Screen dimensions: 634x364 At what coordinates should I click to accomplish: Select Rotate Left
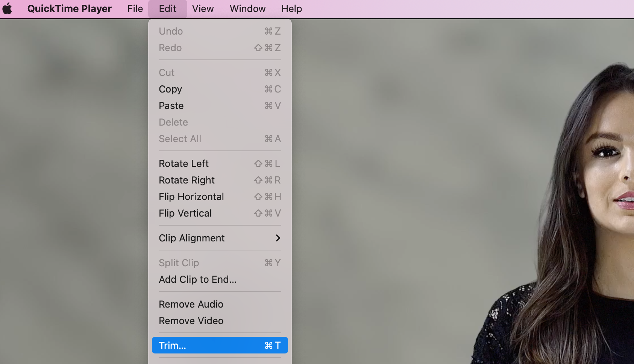[220, 164]
